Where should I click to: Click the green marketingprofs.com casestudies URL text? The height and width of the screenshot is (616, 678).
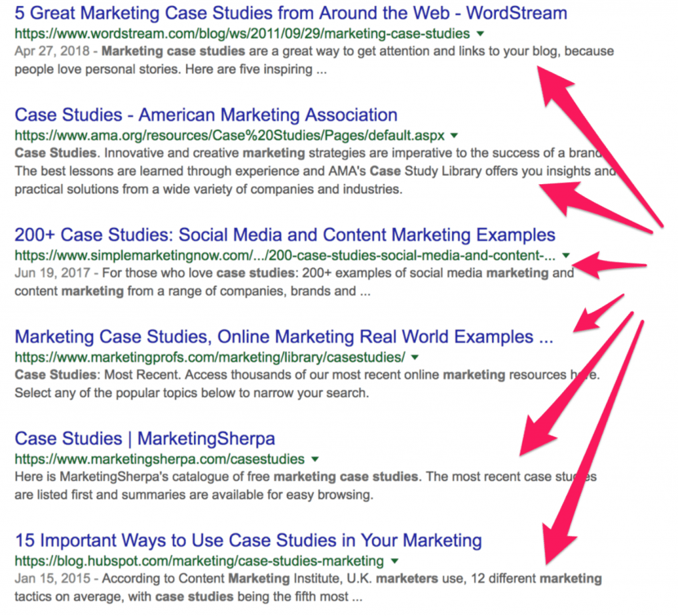[x=210, y=357]
